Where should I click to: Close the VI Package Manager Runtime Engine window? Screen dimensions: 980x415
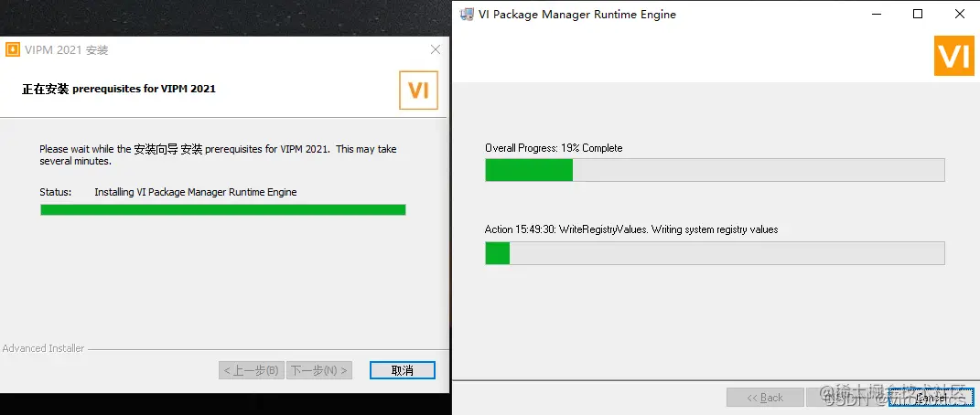pos(959,14)
